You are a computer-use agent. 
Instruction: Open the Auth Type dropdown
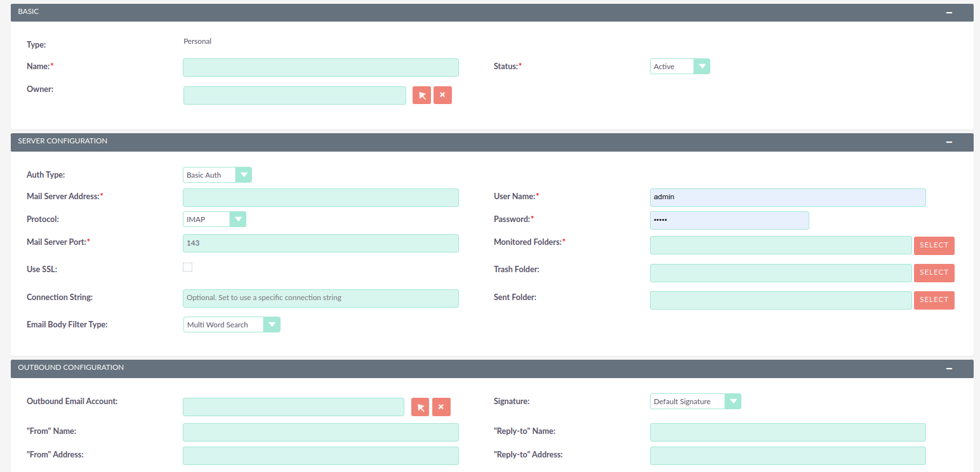[244, 174]
